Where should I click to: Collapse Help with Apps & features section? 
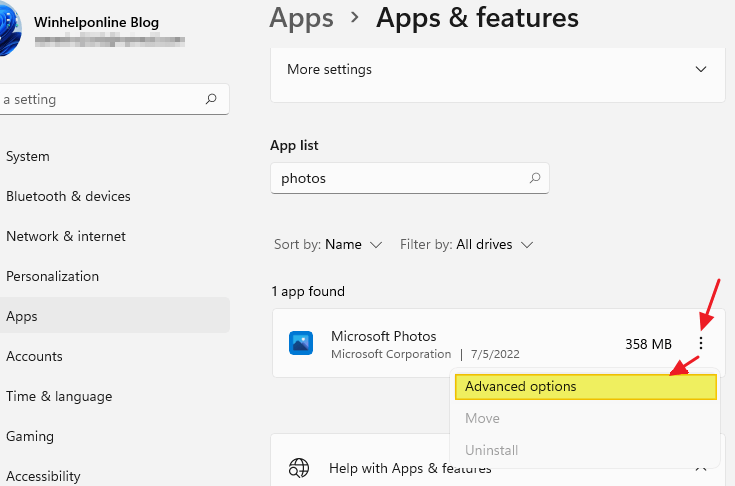point(701,468)
